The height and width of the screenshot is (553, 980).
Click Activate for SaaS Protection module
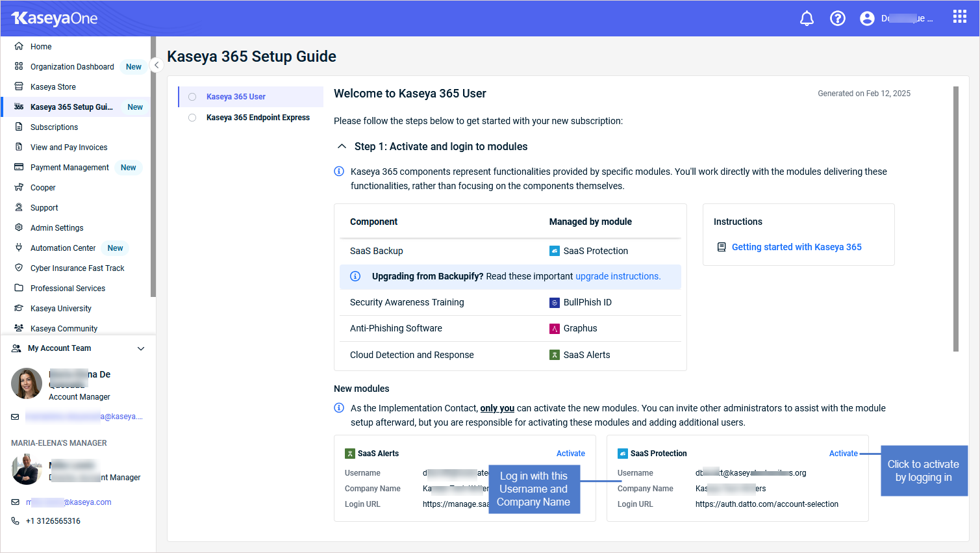click(x=843, y=454)
